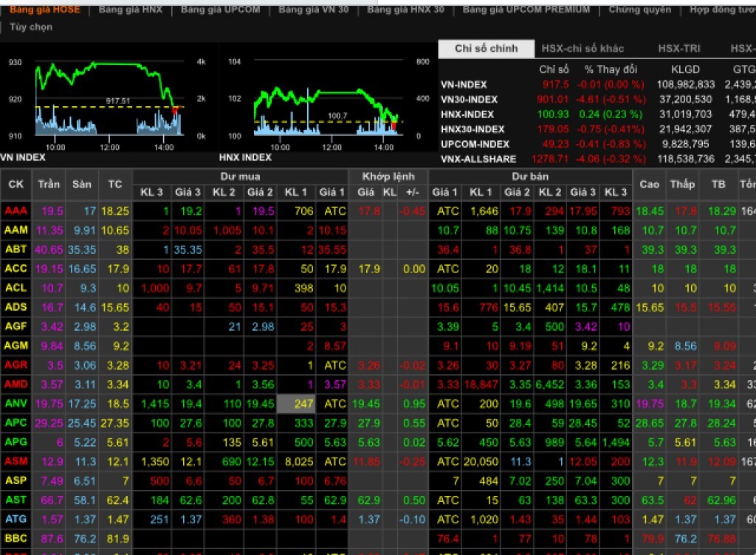This screenshot has width=756, height=555.
Task: Click the Dư bán group header
Action: (x=530, y=176)
